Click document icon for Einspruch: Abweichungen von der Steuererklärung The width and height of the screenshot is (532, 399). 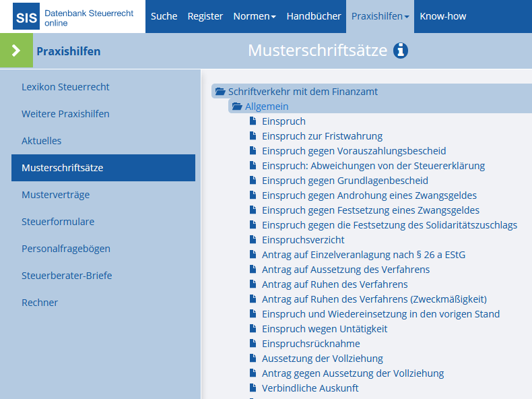(253, 165)
